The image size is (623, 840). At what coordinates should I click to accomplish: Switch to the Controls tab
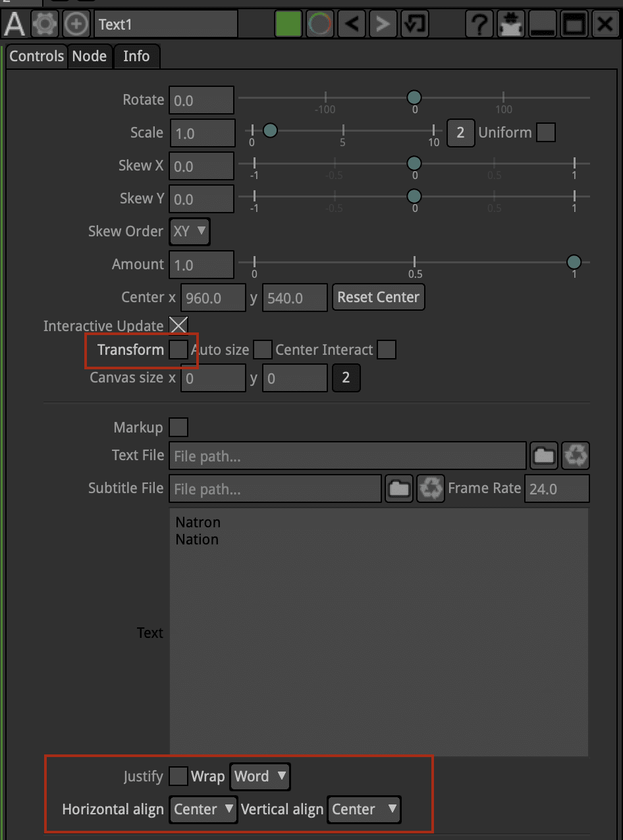[36, 56]
